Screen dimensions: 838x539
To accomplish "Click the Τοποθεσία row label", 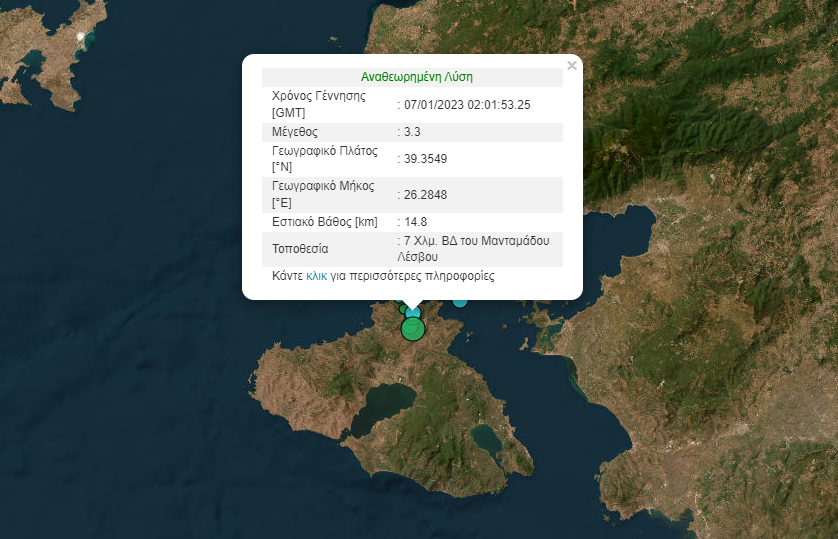I will tap(300, 249).
